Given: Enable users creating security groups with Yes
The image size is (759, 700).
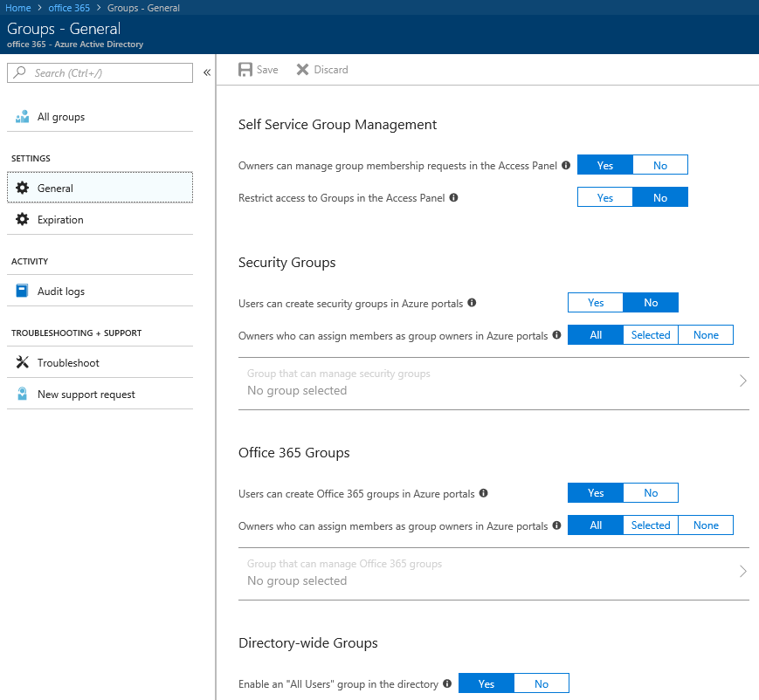Looking at the screenshot, I should (596, 303).
